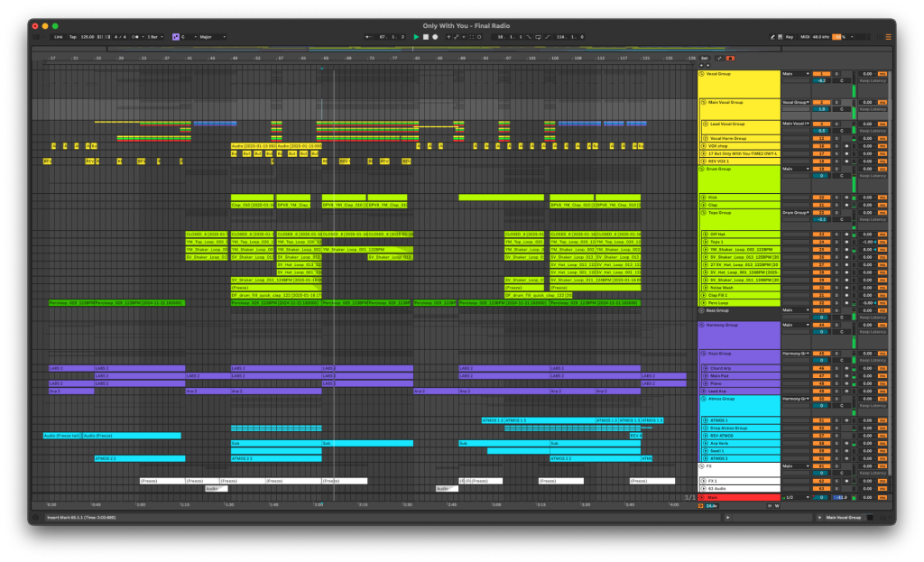Click the MIDI map mode button
The width and height of the screenshot is (924, 562).
tap(807, 37)
